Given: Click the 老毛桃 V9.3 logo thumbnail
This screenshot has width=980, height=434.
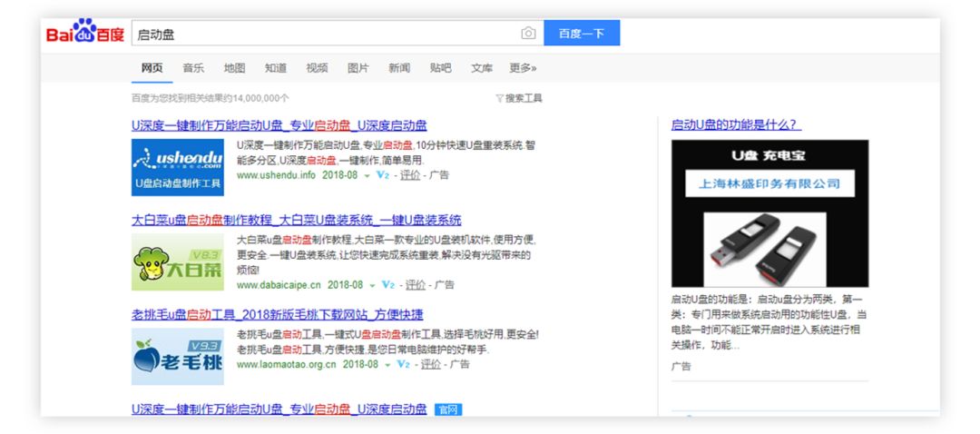Looking at the screenshot, I should coord(178,357).
